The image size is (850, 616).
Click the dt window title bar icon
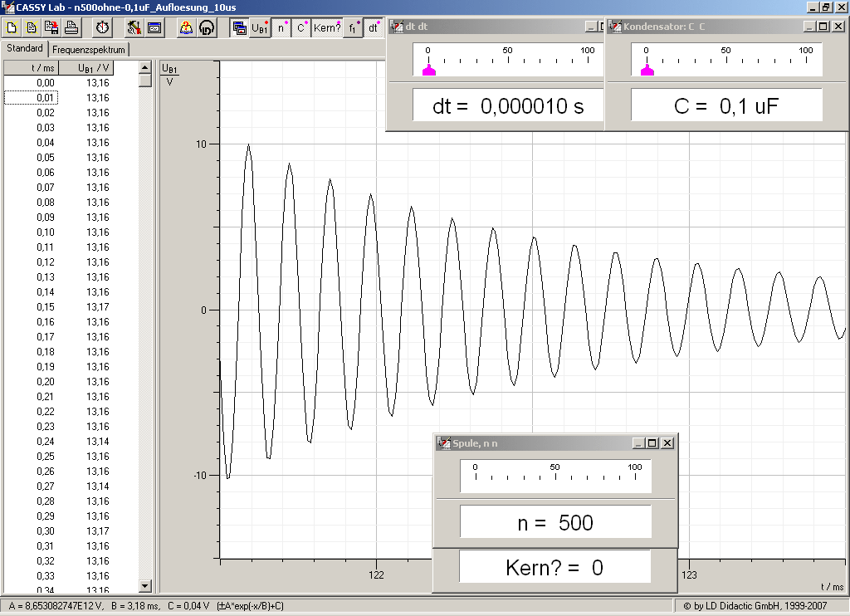[398, 27]
